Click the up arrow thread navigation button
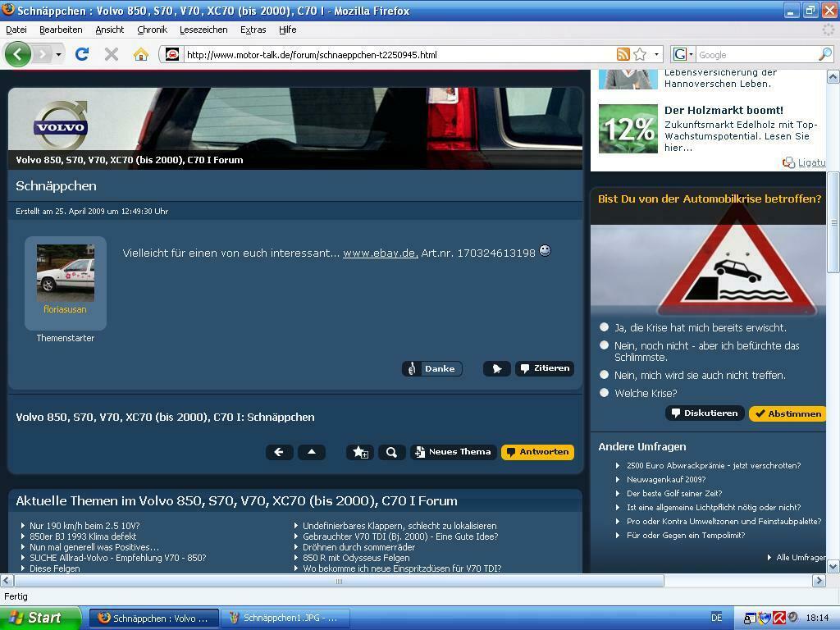The image size is (840, 630). point(311,452)
